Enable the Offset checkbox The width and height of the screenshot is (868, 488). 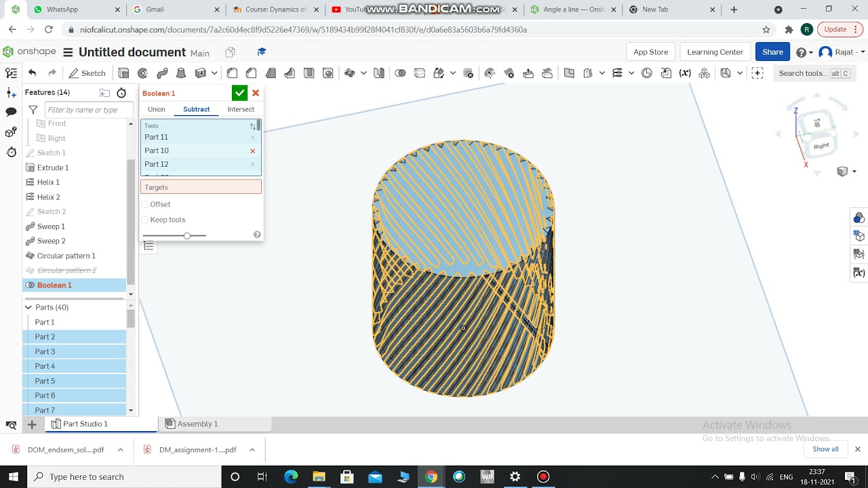145,204
